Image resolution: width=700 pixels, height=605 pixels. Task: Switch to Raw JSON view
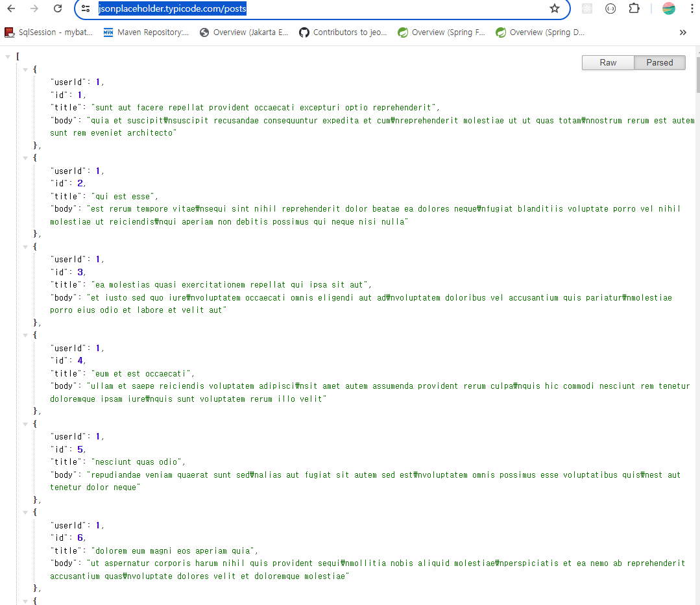(608, 62)
